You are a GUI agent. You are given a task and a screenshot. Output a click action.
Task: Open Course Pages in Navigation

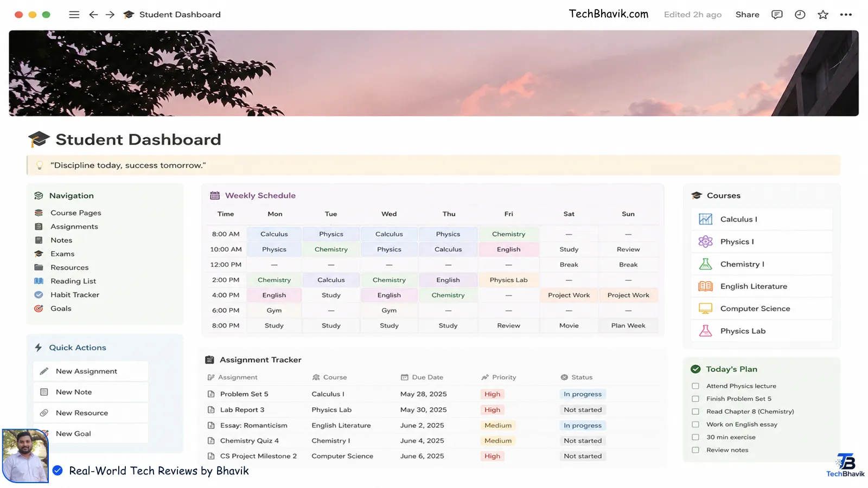76,213
